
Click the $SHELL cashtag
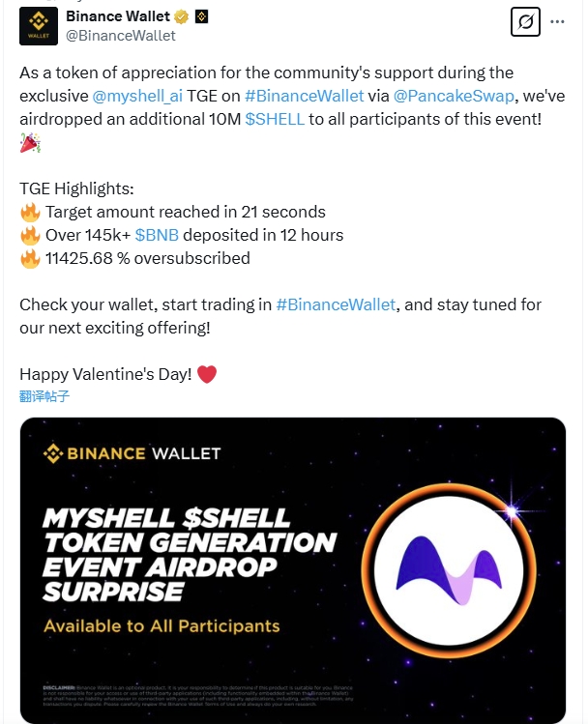coord(275,119)
